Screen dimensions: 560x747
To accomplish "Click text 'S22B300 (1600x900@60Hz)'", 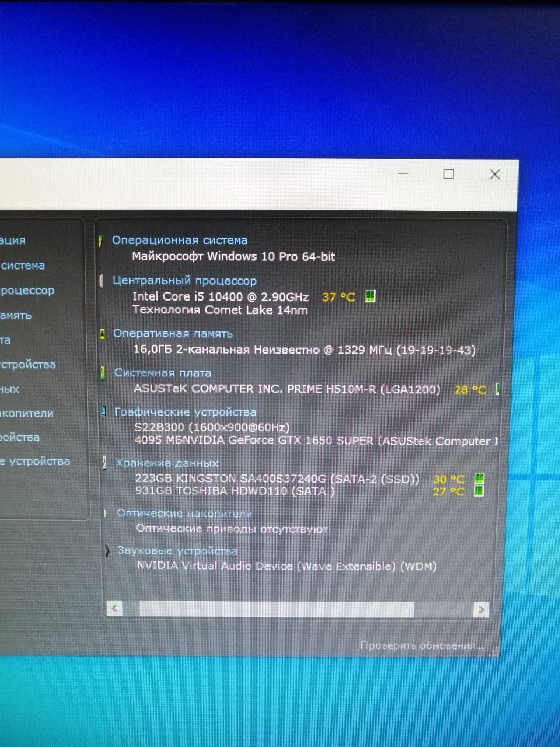I will click(x=212, y=427).
